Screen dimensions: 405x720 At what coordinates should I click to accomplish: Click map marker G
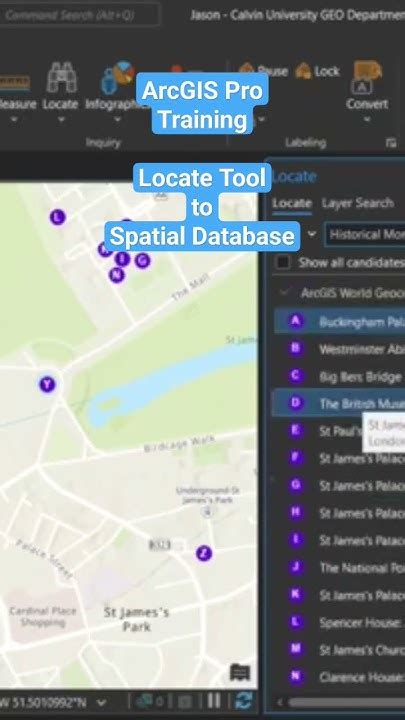point(143,260)
